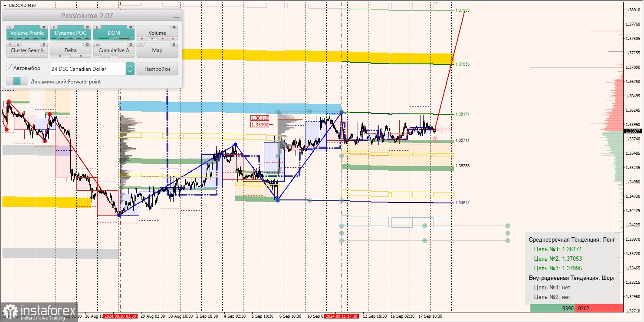Open Настройки settings button
The image size is (644, 322).
coord(157,69)
